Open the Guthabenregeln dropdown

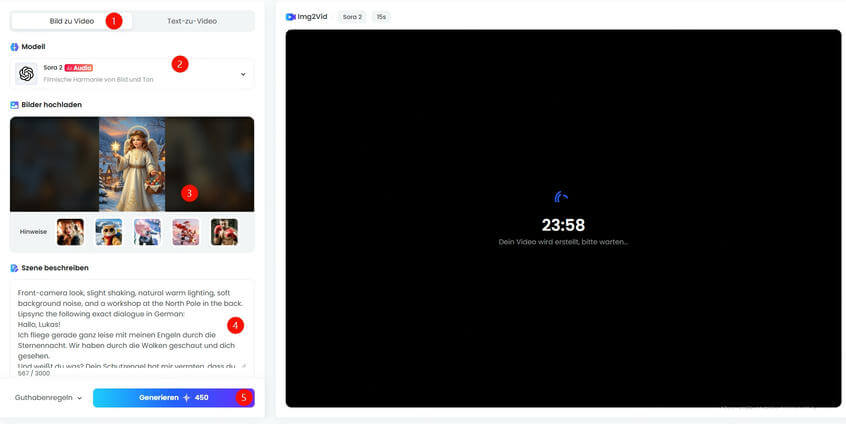pos(48,398)
